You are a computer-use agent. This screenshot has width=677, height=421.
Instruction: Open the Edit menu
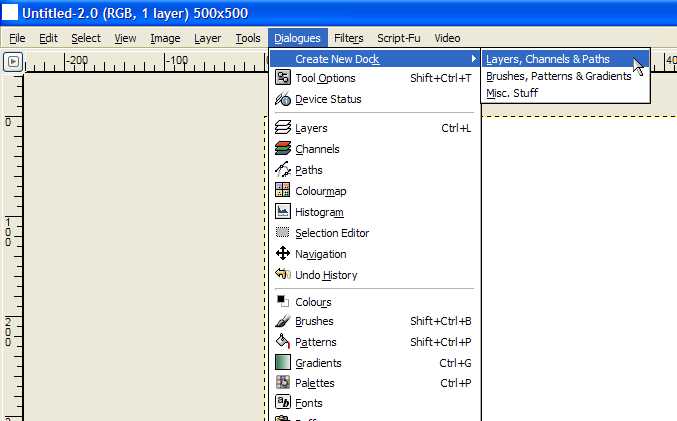pyautogui.click(x=48, y=38)
